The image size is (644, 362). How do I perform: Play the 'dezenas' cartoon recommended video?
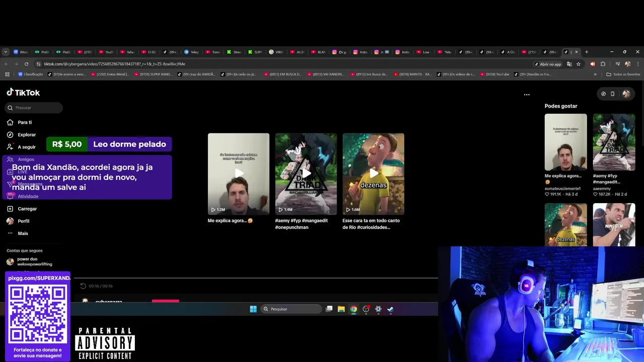pyautogui.click(x=373, y=173)
